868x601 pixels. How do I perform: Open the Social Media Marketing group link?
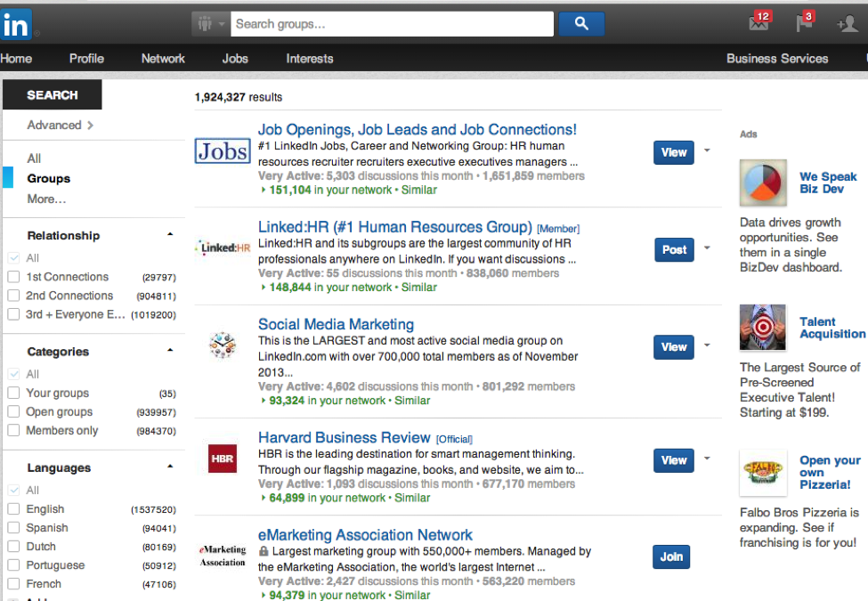click(x=336, y=324)
